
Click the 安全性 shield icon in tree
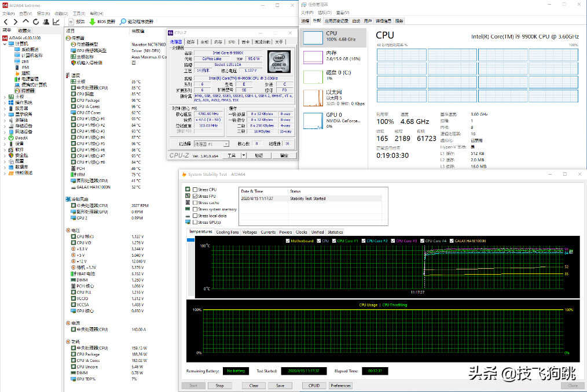click(11, 156)
